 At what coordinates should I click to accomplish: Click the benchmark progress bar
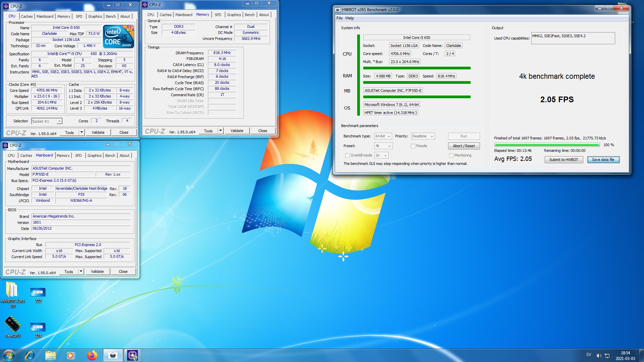click(547, 145)
